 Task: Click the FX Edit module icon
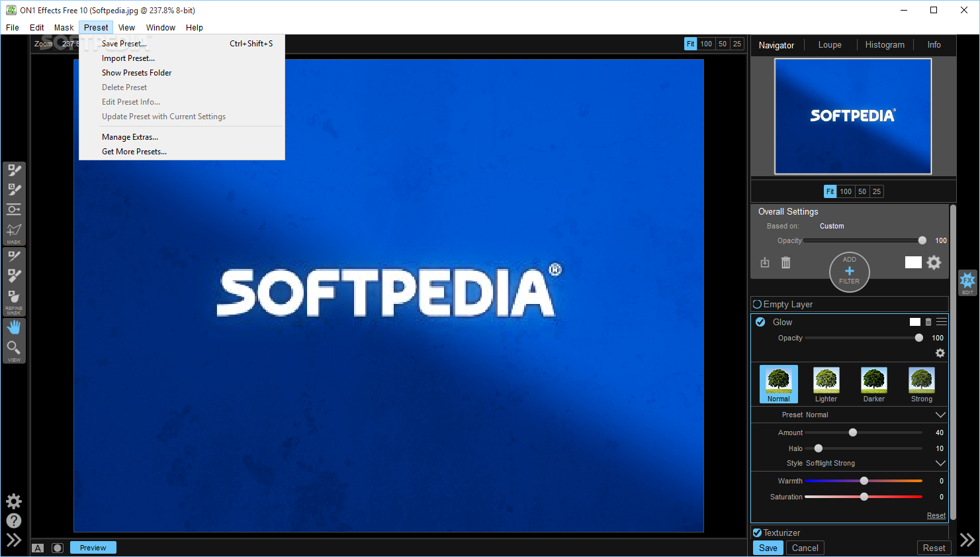coord(967,282)
